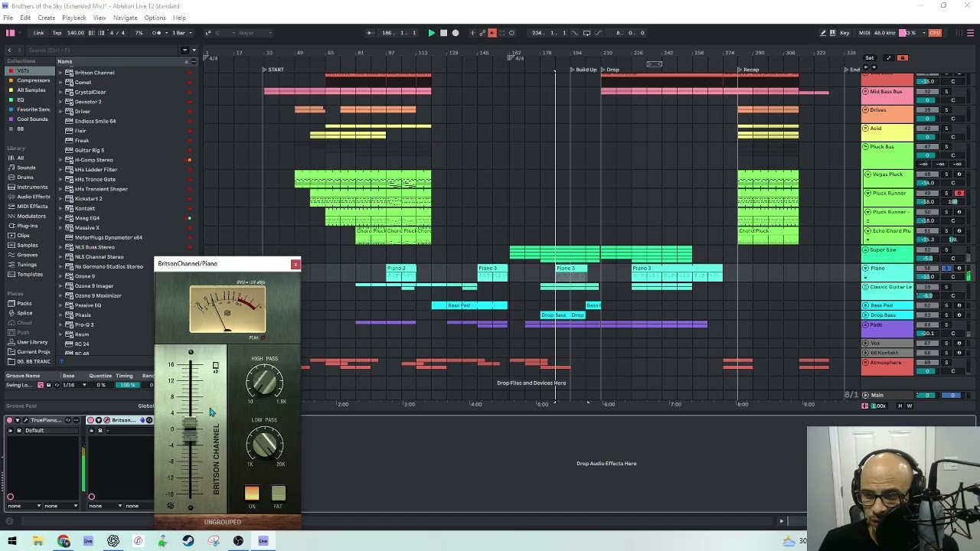Open the Plug-Ins library category
Viewport: 980px width, 551px height.
[27, 226]
